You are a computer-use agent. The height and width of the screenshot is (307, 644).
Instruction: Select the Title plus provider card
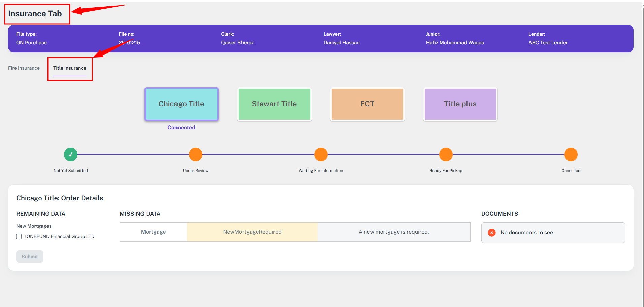click(x=460, y=104)
